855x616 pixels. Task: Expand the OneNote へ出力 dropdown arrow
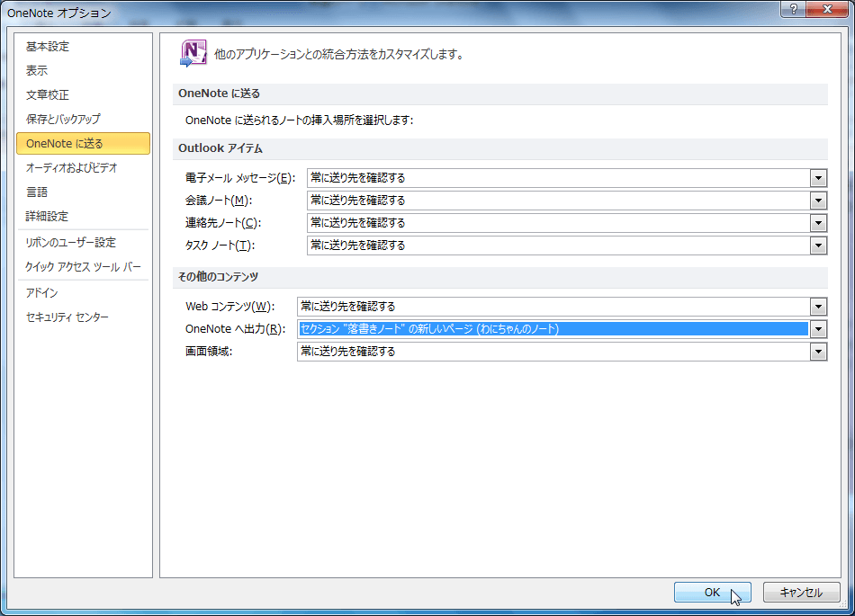pos(818,329)
